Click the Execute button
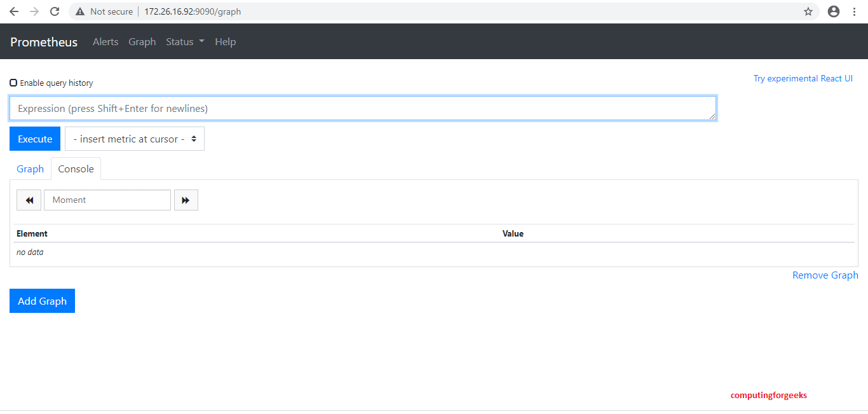The height and width of the screenshot is (414, 868). [34, 139]
